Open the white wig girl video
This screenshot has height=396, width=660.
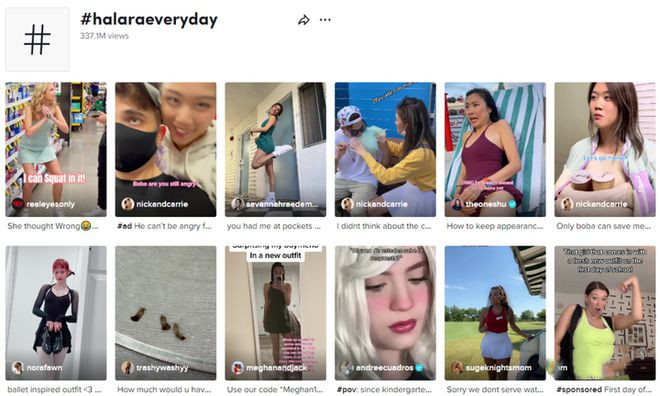[x=385, y=313]
